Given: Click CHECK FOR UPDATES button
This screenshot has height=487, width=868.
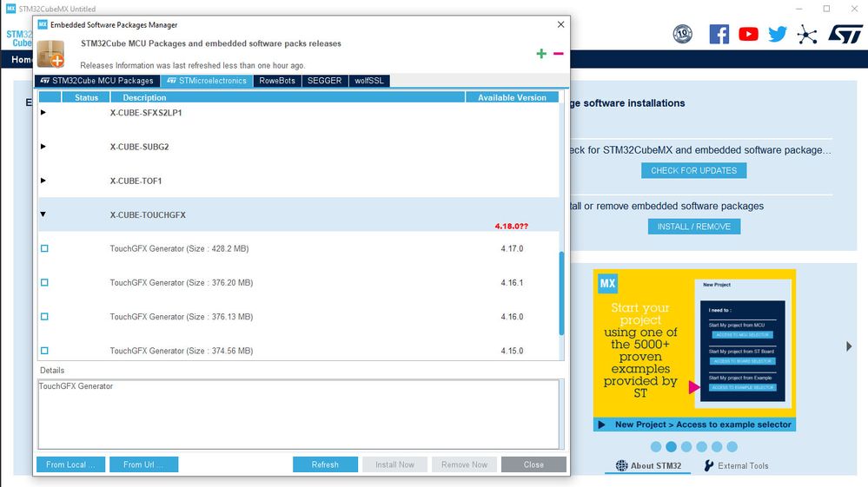Looking at the screenshot, I should click(x=693, y=170).
